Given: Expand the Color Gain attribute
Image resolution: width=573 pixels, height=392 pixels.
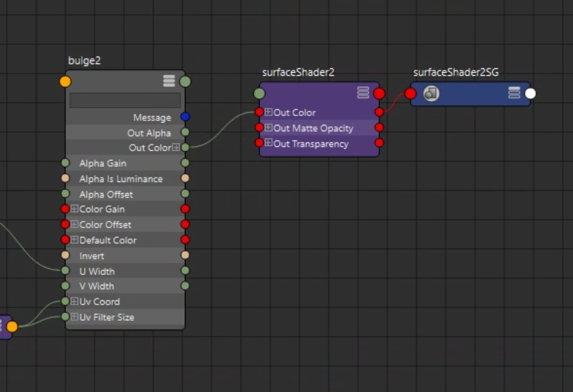Looking at the screenshot, I should click(x=75, y=209).
